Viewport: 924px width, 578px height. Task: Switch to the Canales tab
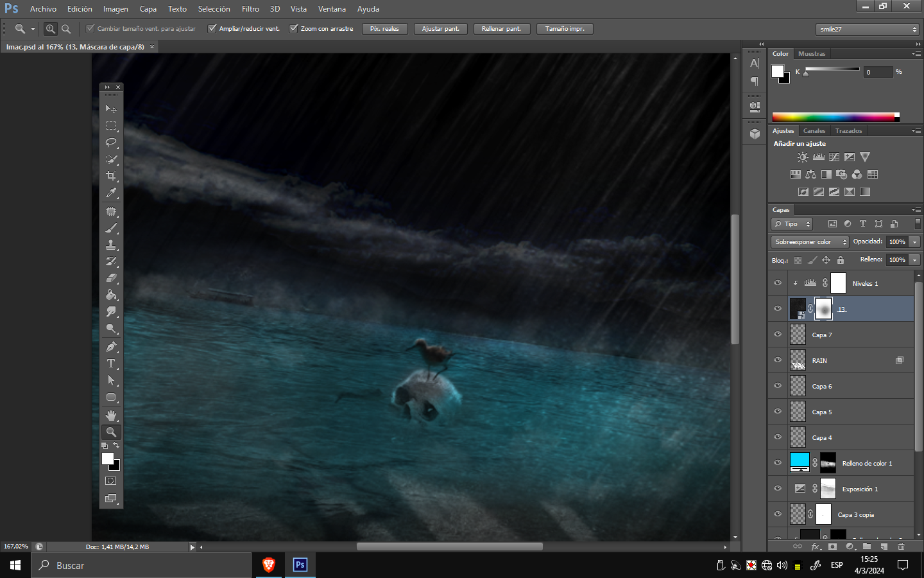coord(814,131)
